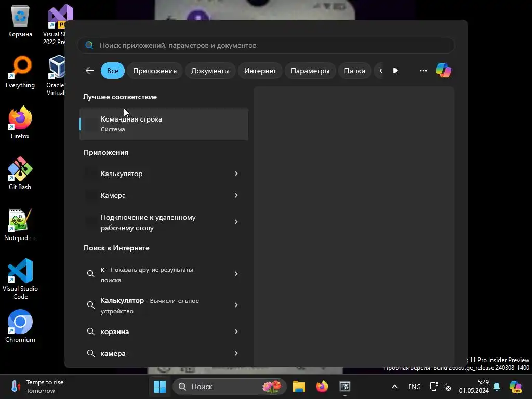Image resolution: width=532 pixels, height=399 pixels.
Task: Click the taskbar Поиск search box
Action: pos(229,387)
